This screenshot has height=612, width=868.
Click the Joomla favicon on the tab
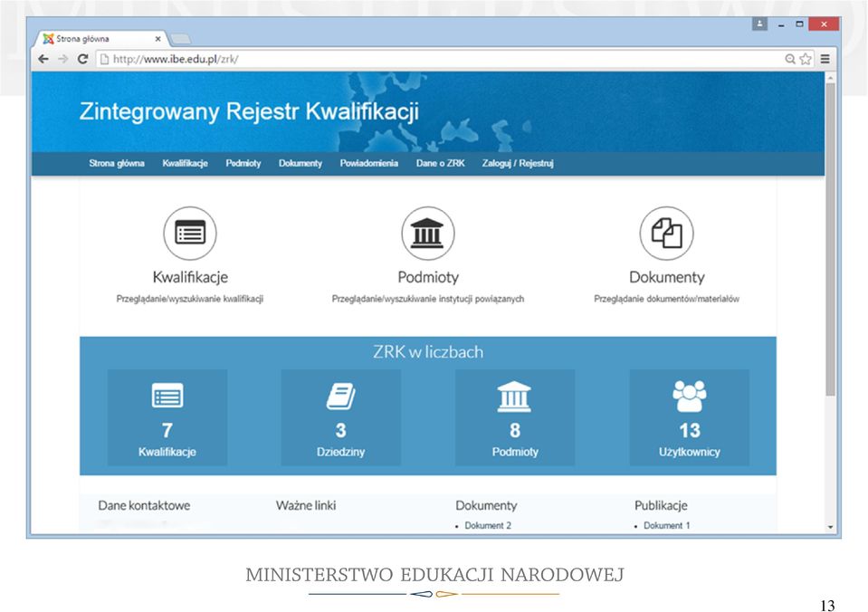tap(49, 39)
